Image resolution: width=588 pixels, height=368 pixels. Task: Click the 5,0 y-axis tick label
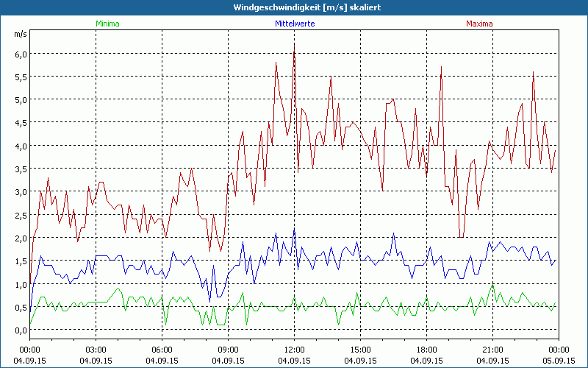point(20,100)
